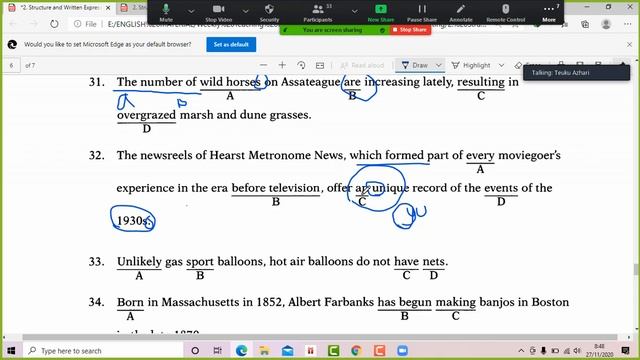640x360 pixels.
Task: Close the first browser tab
Action: click(x=108, y=8)
